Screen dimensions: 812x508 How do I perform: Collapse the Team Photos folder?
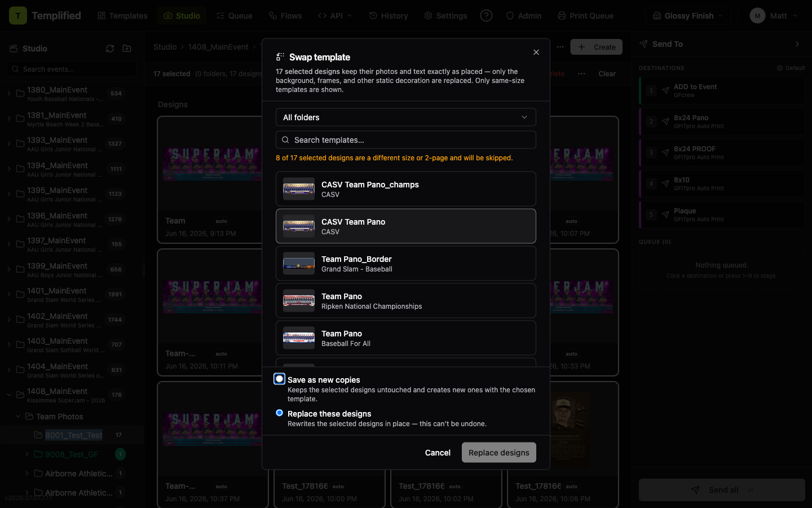pos(18,417)
